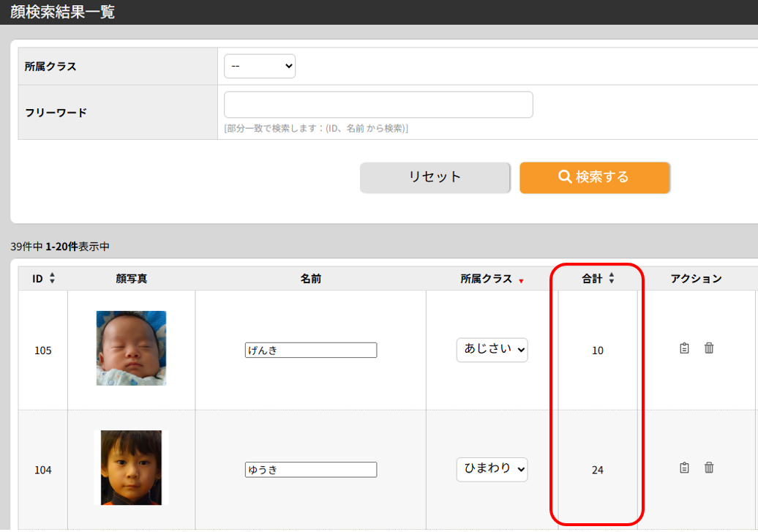Image resolution: width=758 pixels, height=532 pixels.
Task: Select the 合計 value 10 cell
Action: pyautogui.click(x=598, y=351)
